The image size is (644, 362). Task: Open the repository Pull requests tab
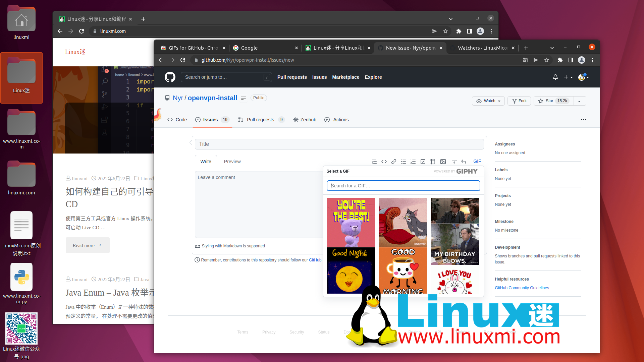click(261, 120)
